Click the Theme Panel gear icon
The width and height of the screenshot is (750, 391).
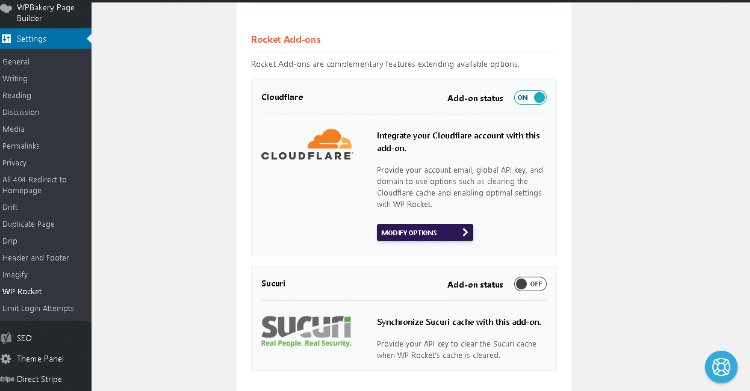coord(6,358)
